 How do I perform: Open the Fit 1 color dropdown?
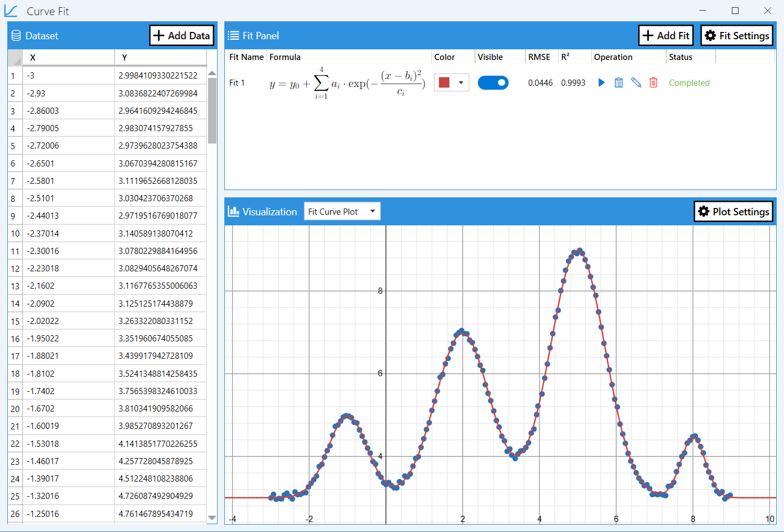tap(460, 82)
